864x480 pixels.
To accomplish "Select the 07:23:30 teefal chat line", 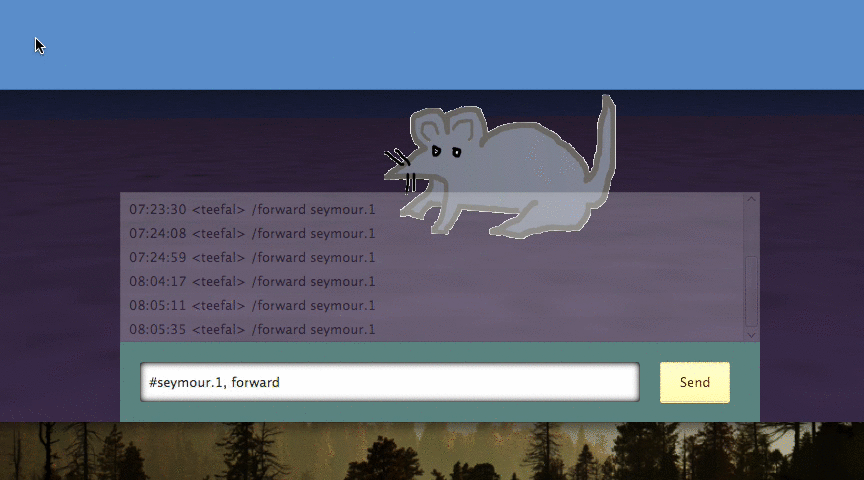I will click(x=252, y=209).
